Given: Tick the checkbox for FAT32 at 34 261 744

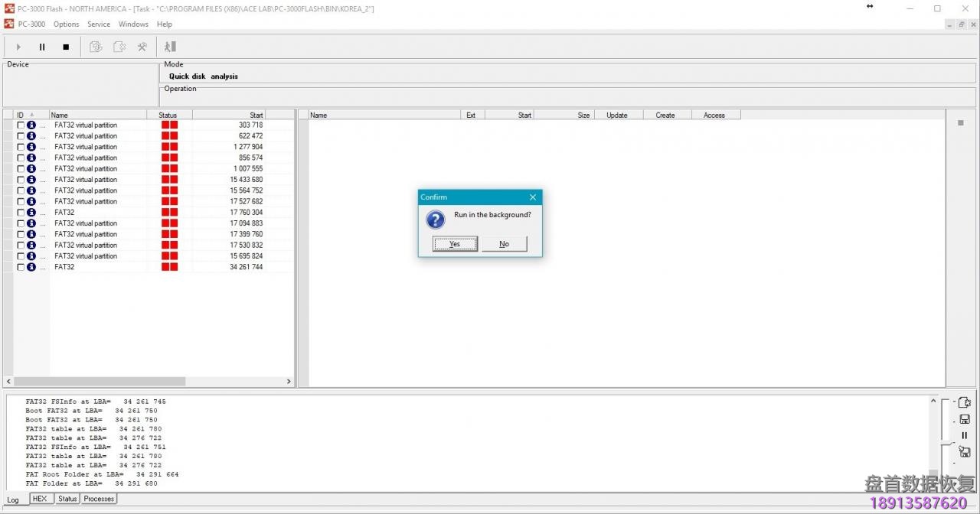Looking at the screenshot, I should [21, 267].
